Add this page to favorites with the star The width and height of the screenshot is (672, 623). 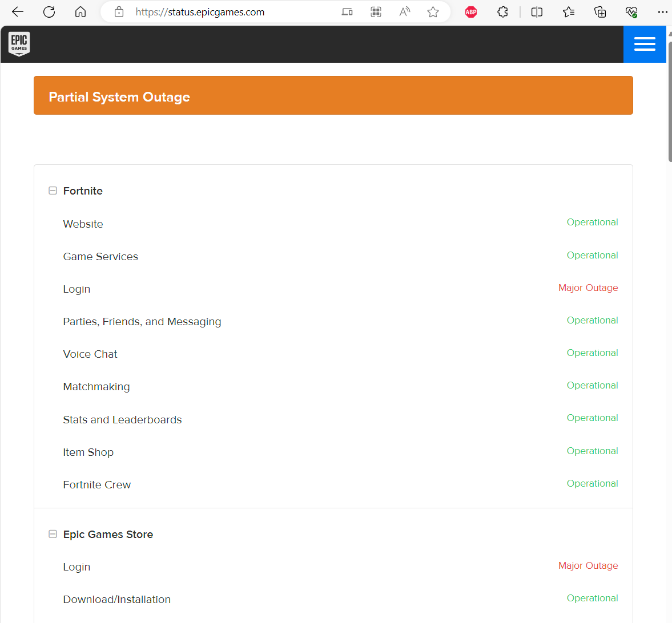coord(433,12)
